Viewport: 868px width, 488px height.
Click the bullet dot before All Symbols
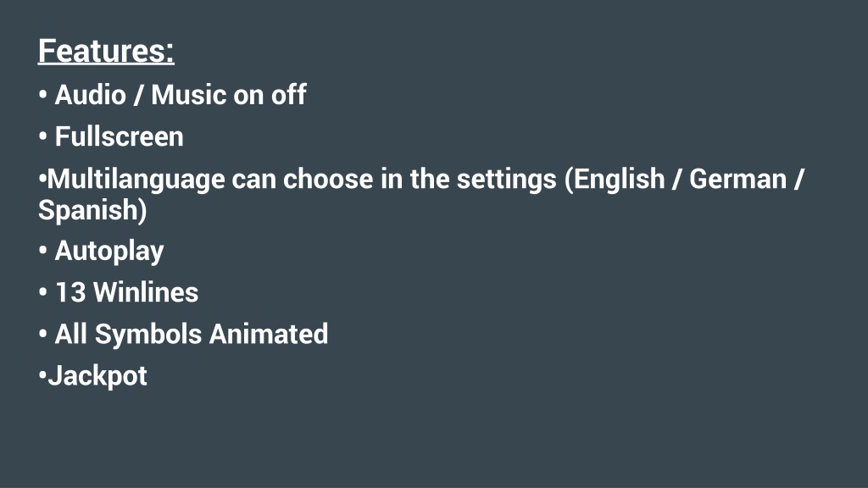[x=42, y=334]
